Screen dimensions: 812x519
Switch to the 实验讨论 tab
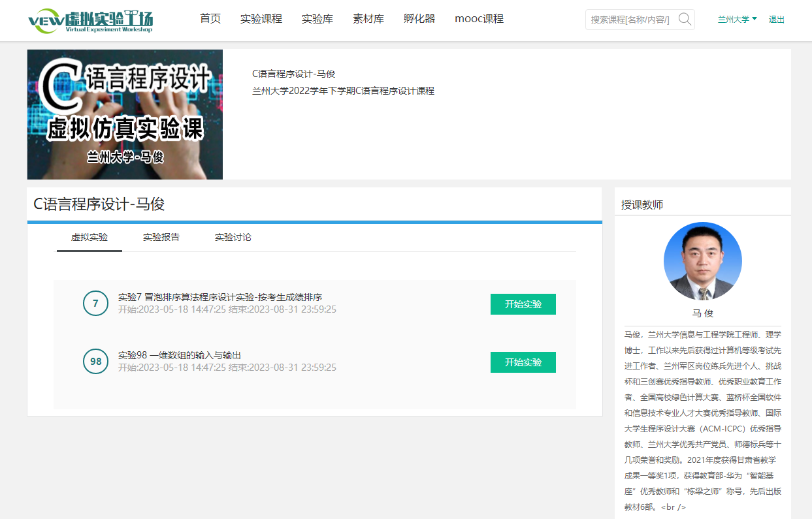click(x=233, y=237)
